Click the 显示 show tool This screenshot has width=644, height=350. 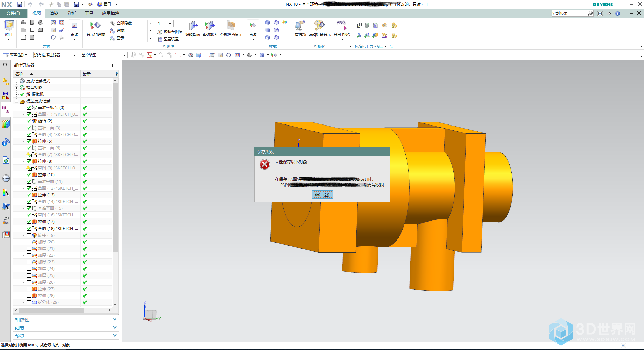point(117,38)
